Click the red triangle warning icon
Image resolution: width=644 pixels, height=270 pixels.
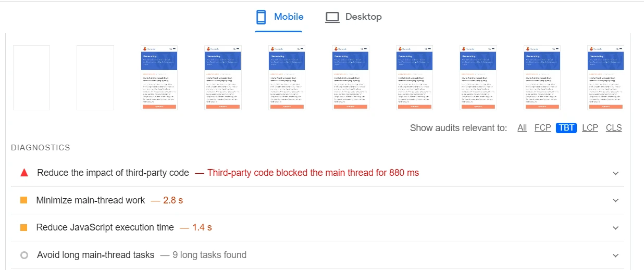[24, 173]
